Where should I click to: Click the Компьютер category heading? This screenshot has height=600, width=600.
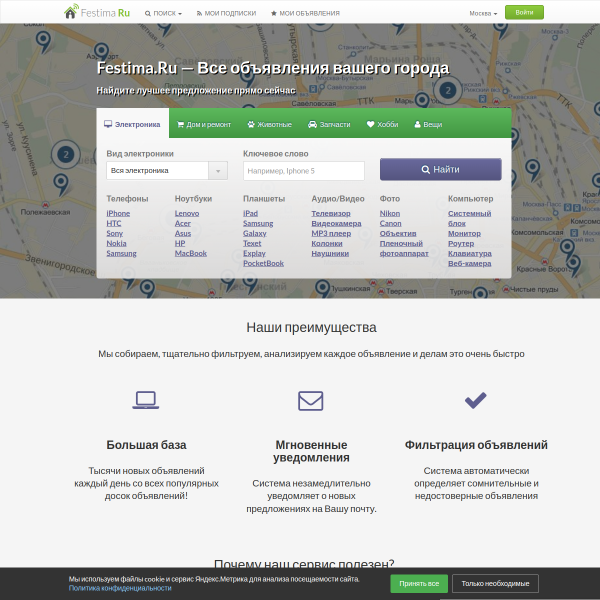pos(471,199)
